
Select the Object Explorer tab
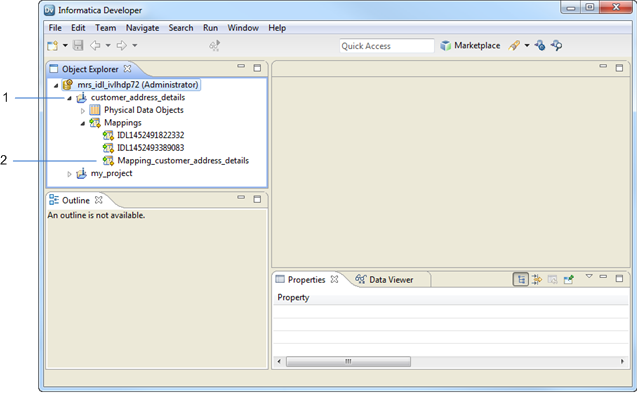point(90,69)
